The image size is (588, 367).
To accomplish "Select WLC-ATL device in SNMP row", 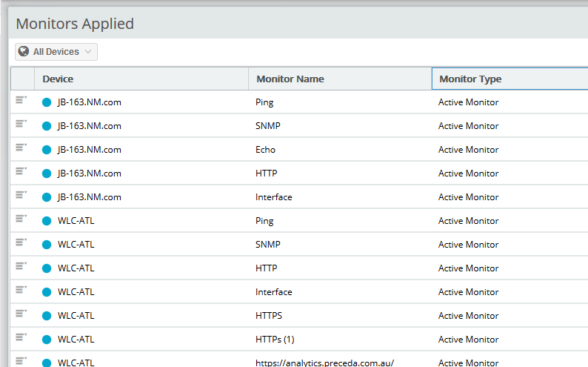I will coord(76,244).
